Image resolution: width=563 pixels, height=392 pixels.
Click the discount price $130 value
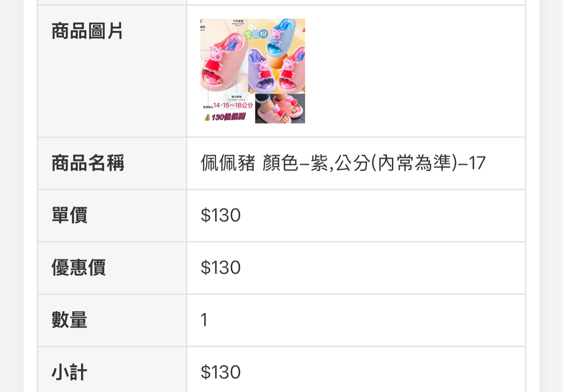221,268
